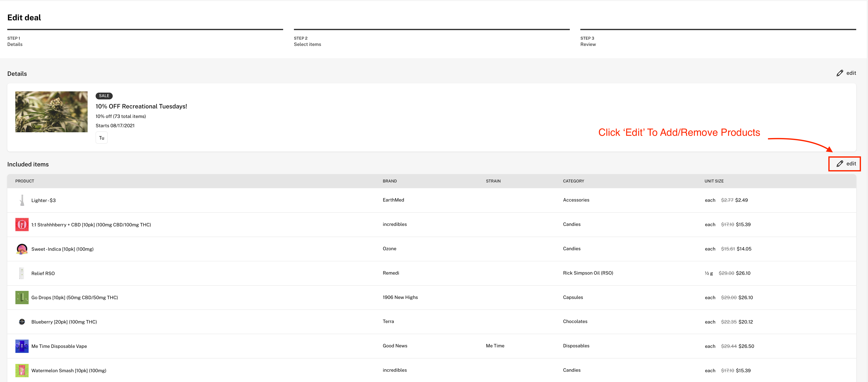
Task: Click the Relief RSO product thumbnail
Action: point(22,273)
